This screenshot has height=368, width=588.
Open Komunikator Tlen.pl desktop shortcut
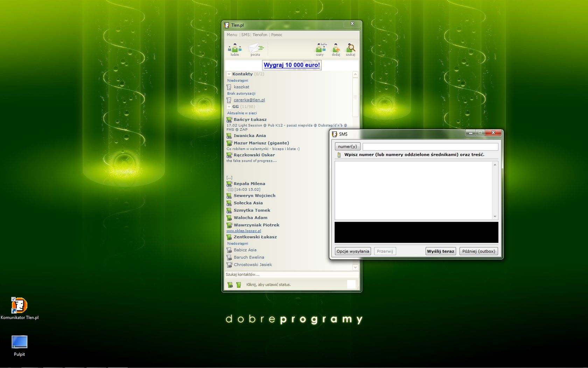(x=19, y=308)
